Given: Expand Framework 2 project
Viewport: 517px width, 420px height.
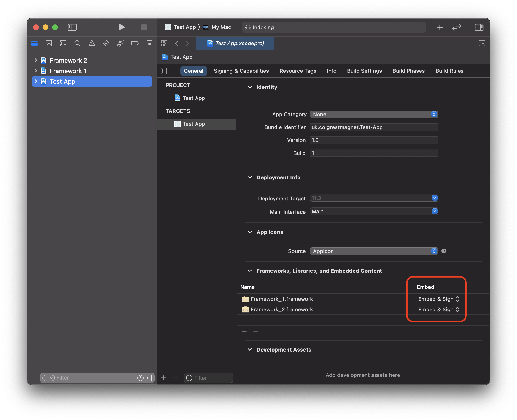Looking at the screenshot, I should [36, 60].
